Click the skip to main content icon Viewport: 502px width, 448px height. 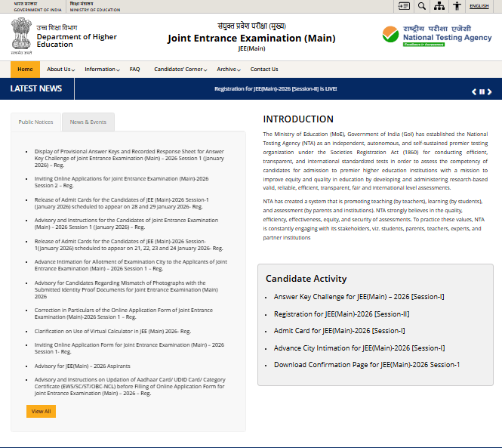(403, 6)
